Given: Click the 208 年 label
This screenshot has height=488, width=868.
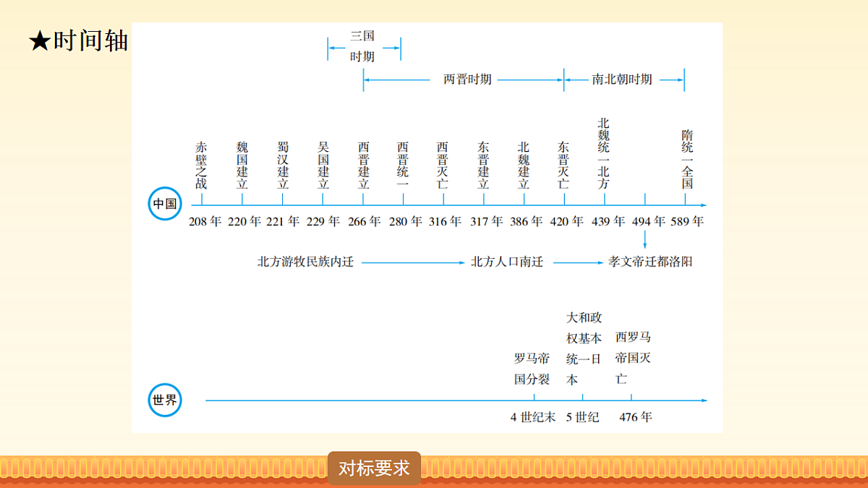Looking at the screenshot, I should click(205, 222).
